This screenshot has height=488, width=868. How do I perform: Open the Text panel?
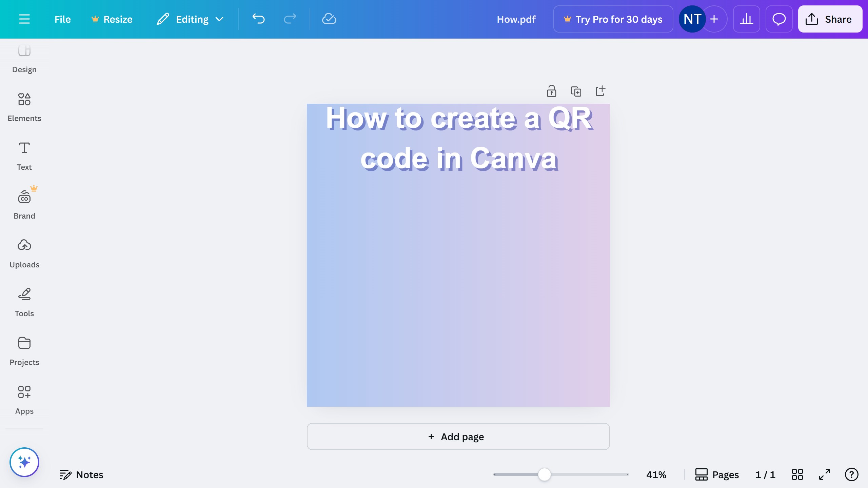tap(24, 155)
